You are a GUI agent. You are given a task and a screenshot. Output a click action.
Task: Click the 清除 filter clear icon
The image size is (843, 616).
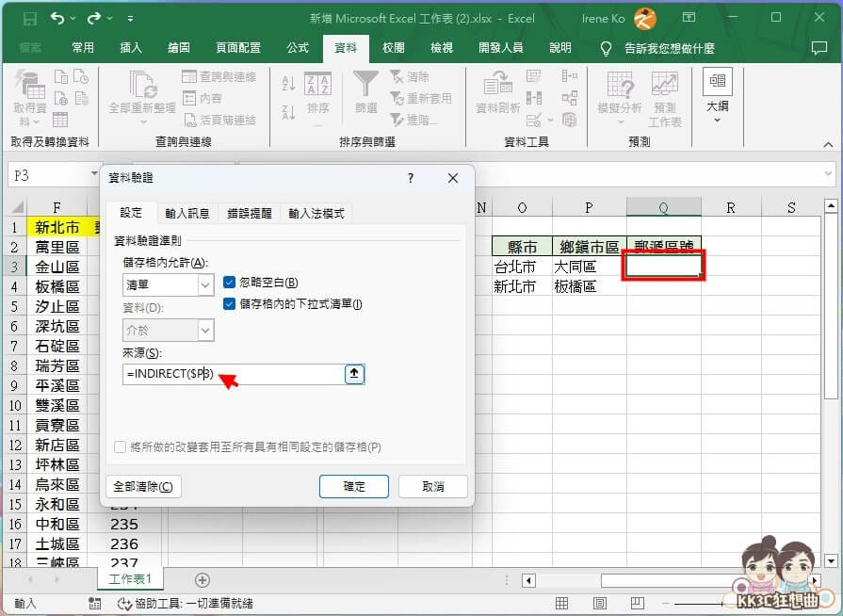click(395, 77)
